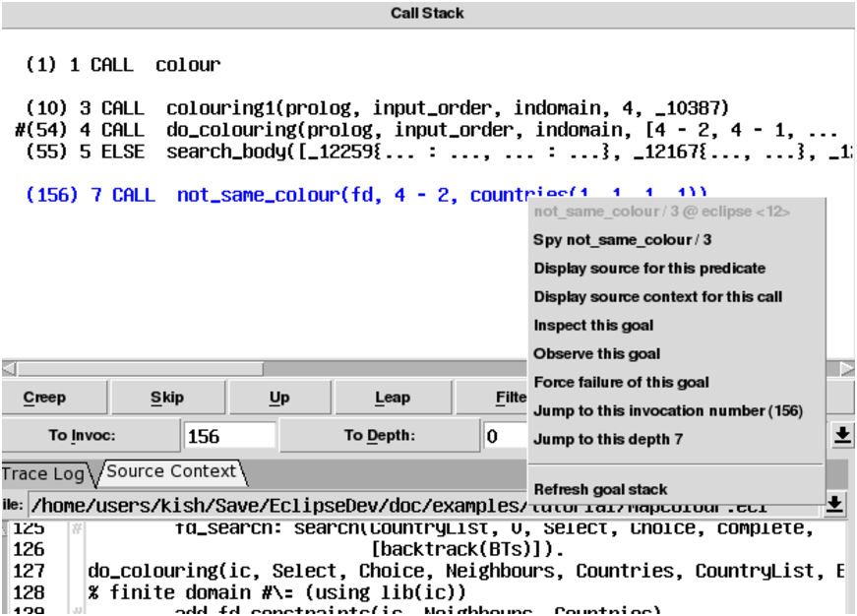This screenshot has height=616, width=857.
Task: Select 'Observe this goal' option
Action: [596, 354]
